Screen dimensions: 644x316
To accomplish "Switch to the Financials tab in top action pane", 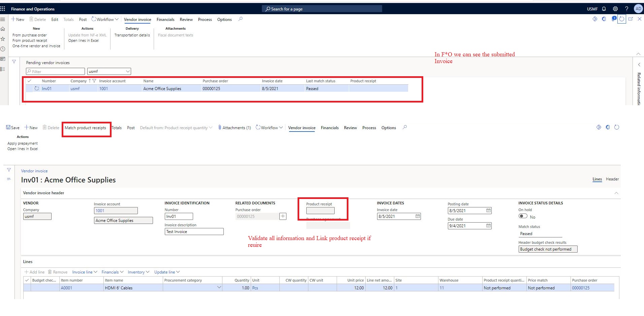I will coord(165,19).
